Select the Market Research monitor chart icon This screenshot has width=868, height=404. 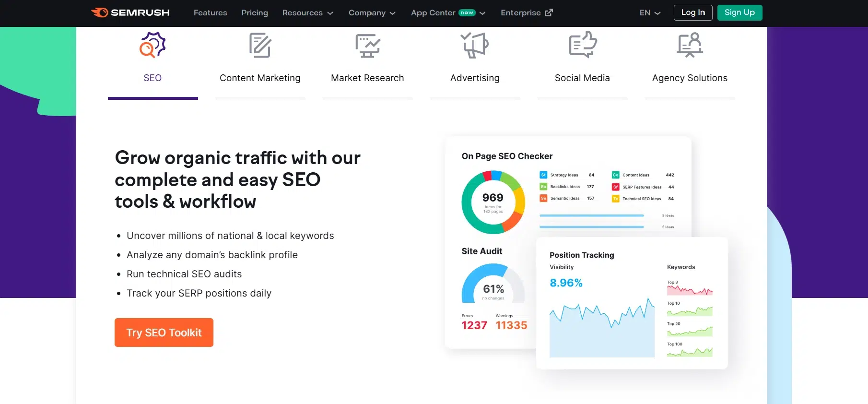click(367, 46)
